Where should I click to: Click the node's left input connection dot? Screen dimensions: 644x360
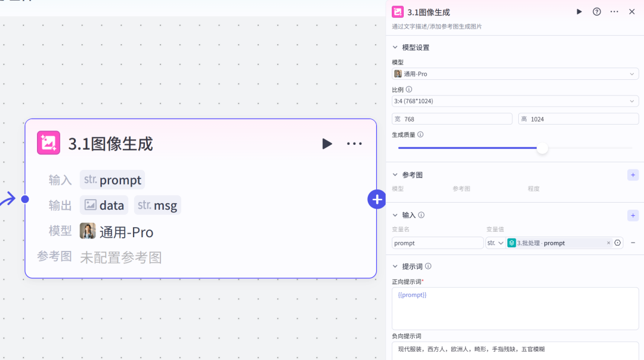point(25,199)
